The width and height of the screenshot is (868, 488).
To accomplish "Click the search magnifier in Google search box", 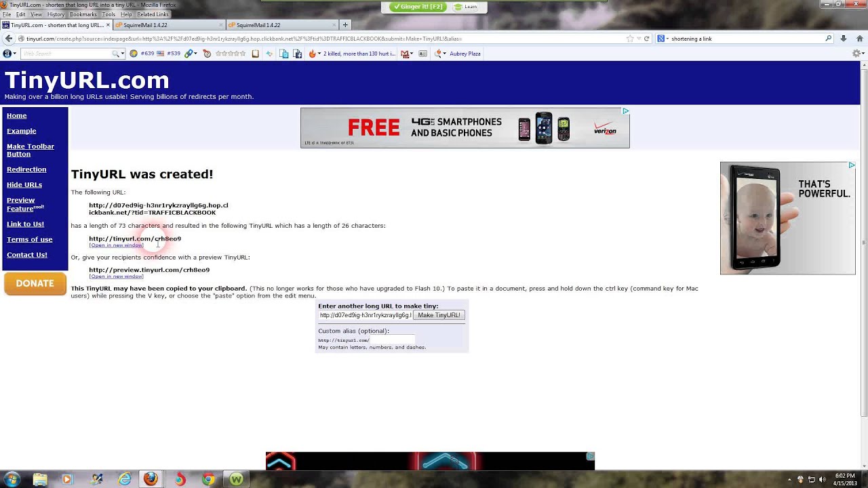I will 829,39.
